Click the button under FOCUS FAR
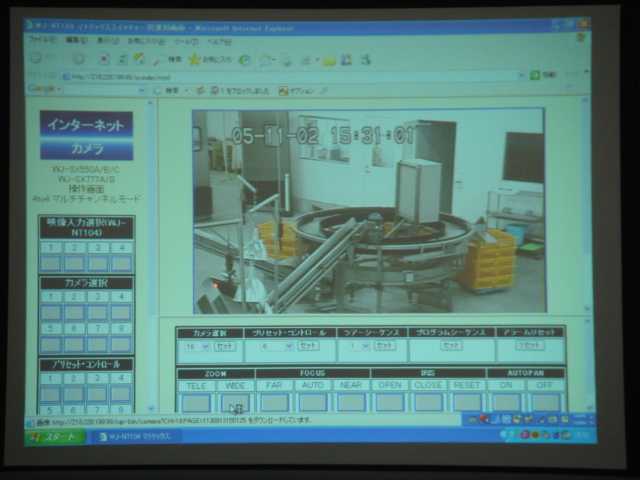The height and width of the screenshot is (480, 640). (275, 402)
